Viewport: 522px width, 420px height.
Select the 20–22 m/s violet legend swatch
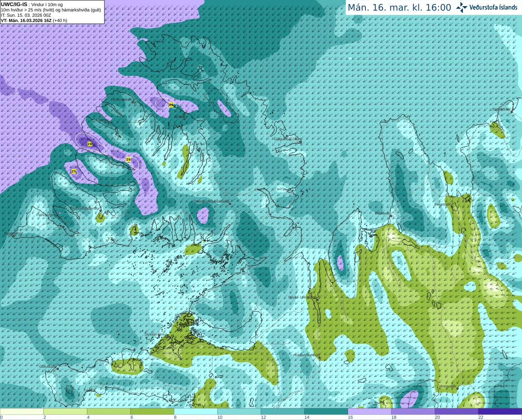(x=457, y=411)
